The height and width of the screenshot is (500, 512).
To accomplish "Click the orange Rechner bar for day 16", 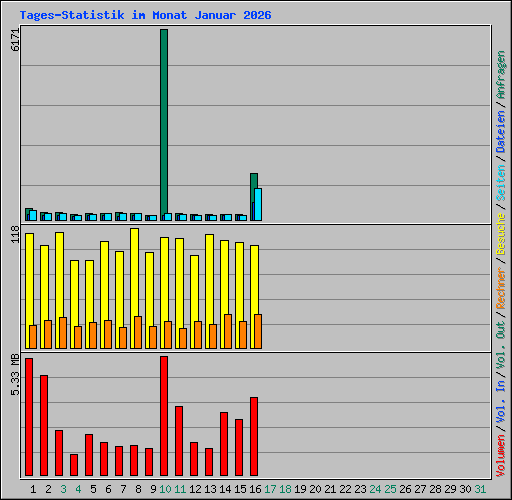I will (x=258, y=331).
